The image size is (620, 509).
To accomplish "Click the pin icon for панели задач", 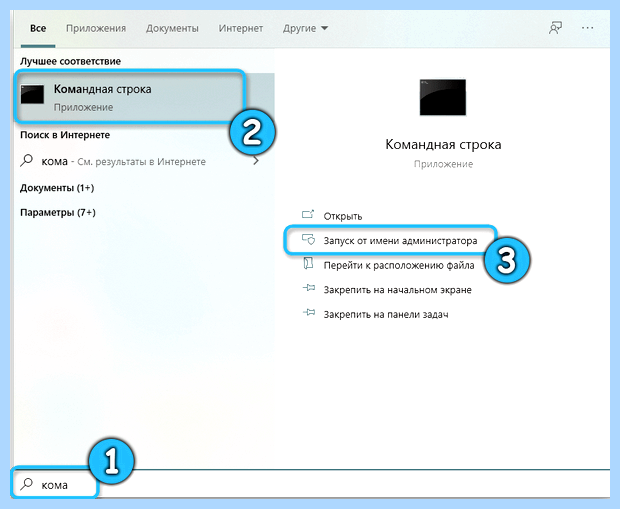I will pos(309,312).
